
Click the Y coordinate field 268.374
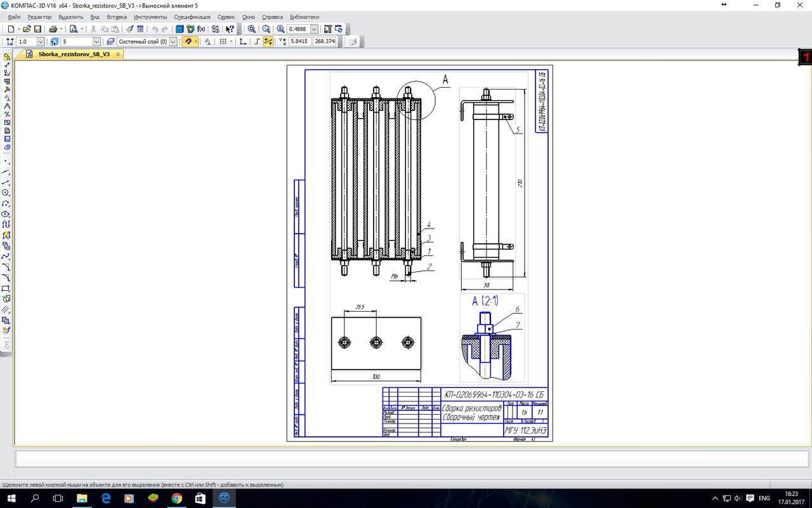pos(324,41)
